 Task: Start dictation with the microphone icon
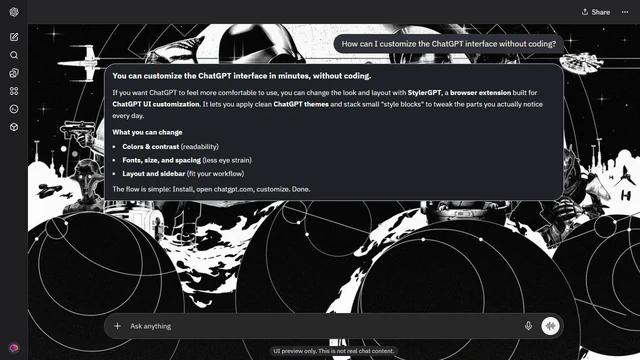pos(528,326)
